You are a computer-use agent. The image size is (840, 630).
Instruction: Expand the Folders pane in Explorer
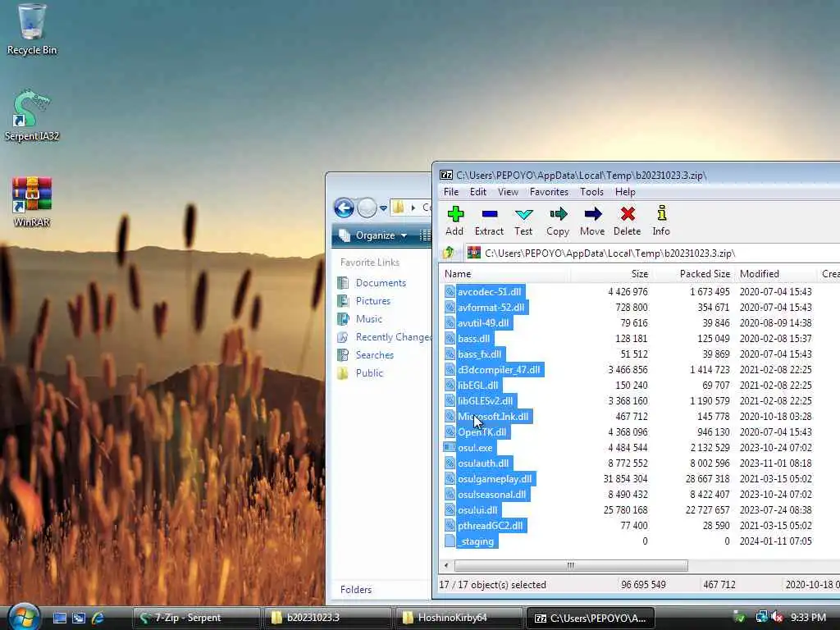pos(356,589)
